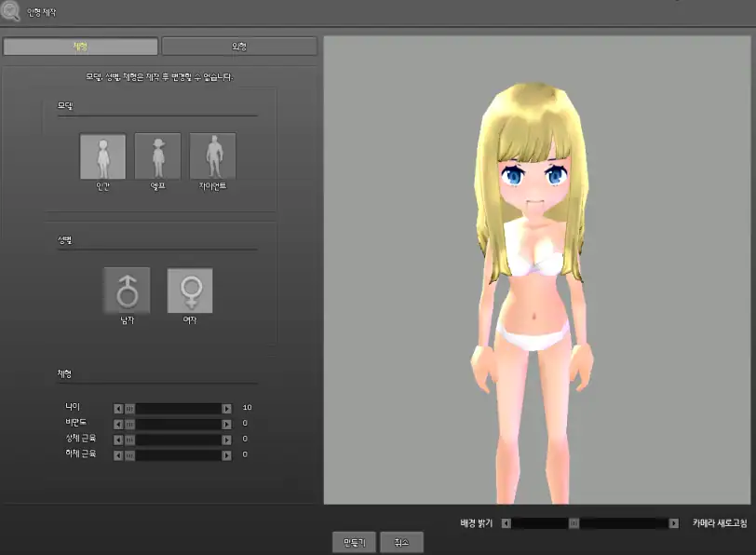This screenshot has width=756, height=555.
Task: Click right arrow of 배경 밝기 control
Action: (x=673, y=523)
